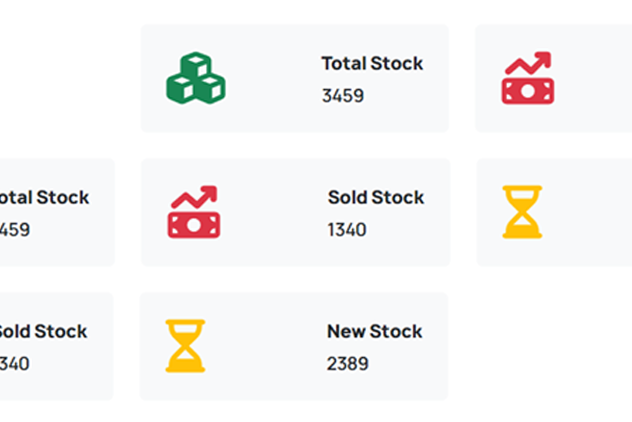This screenshot has width=632, height=422.
Task: Select the "Total Stock" heading above 3459
Action: click(372, 63)
